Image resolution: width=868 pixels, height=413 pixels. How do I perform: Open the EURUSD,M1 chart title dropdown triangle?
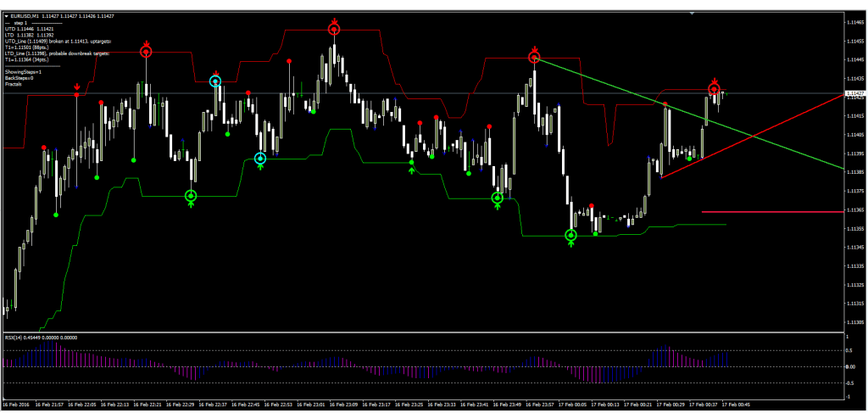[x=6, y=17]
